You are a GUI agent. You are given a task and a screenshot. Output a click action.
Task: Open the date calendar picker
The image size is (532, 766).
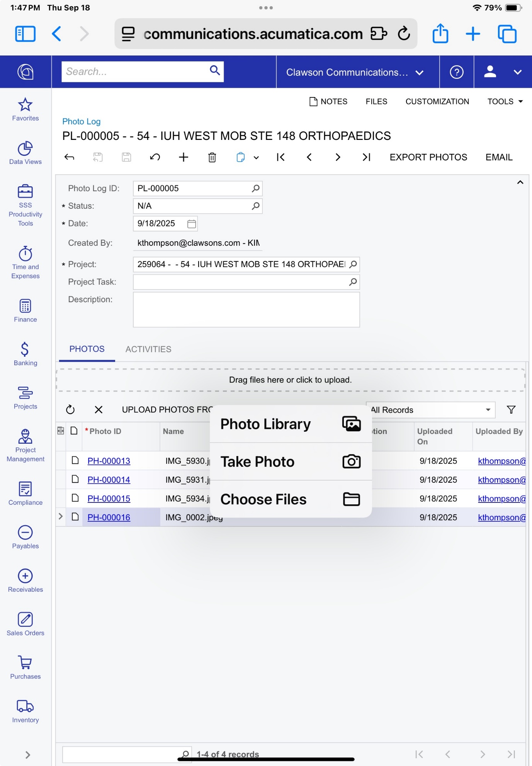pos(192,224)
